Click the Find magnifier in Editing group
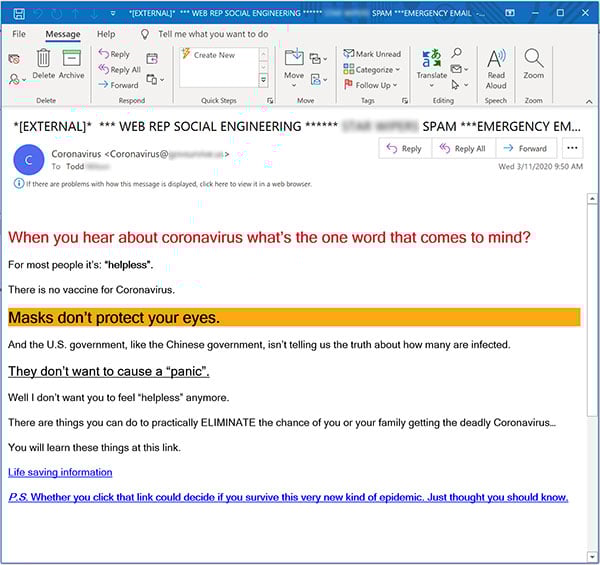Viewport: 600px width, 565px height. coord(456,53)
